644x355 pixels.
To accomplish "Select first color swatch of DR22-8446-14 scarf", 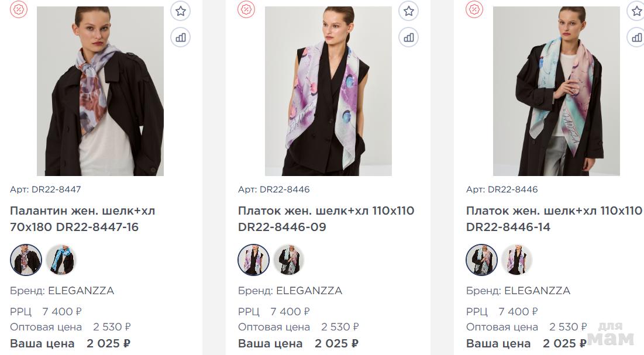I will [482, 260].
